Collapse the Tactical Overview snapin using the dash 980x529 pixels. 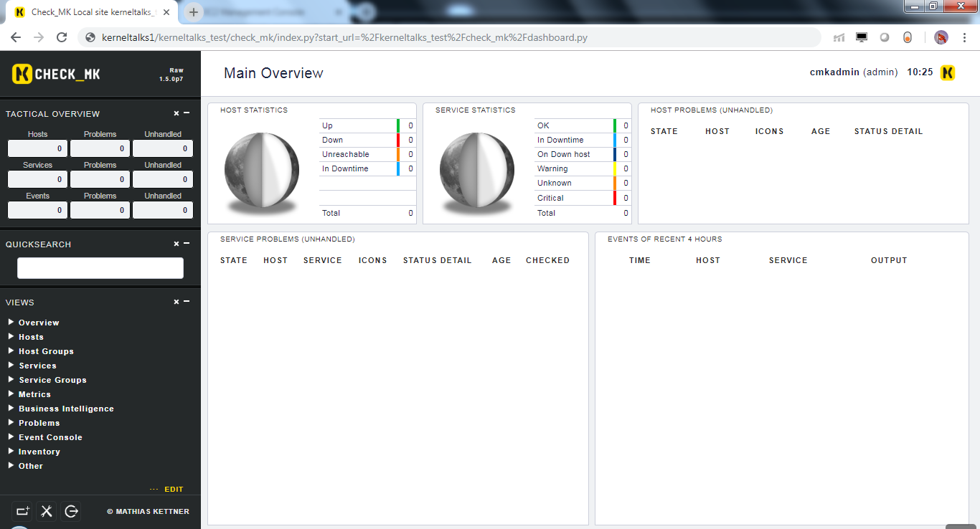[187, 113]
